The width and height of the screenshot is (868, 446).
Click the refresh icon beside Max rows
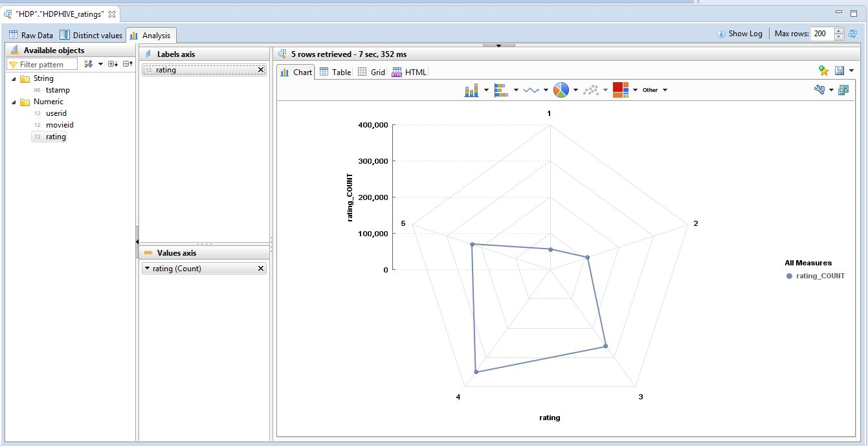pyautogui.click(x=853, y=34)
